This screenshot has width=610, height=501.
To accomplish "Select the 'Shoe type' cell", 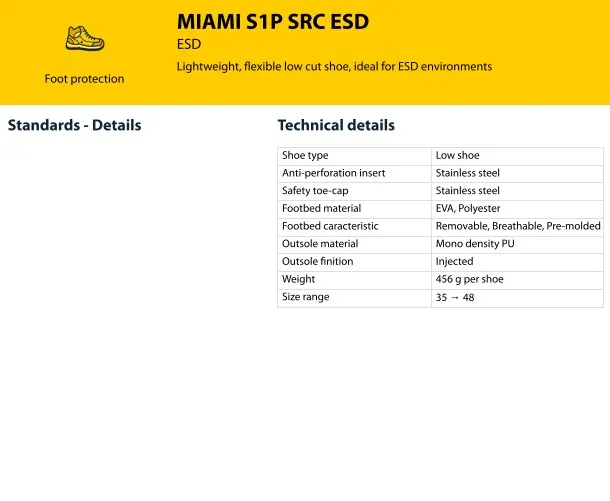I will (x=354, y=156).
